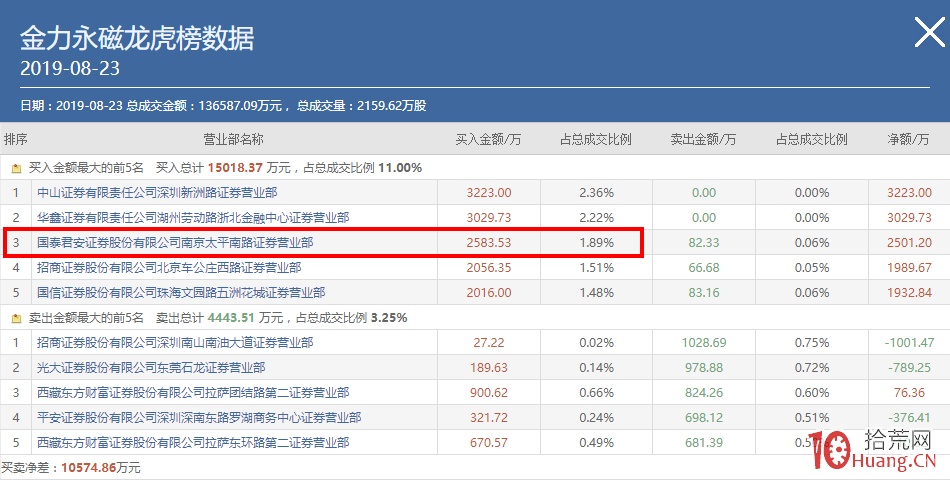950x480 pixels.
Task: Select sell amount 698.12 cell
Action: coord(704,418)
